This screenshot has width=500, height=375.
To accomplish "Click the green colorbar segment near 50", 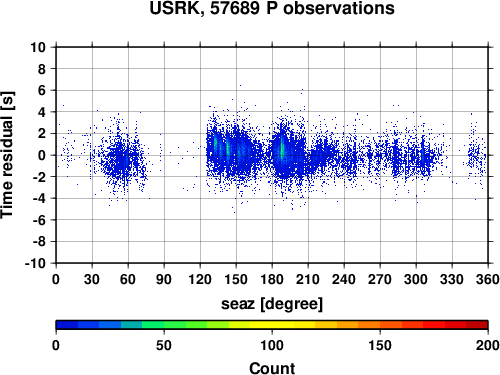I will click(x=164, y=325).
